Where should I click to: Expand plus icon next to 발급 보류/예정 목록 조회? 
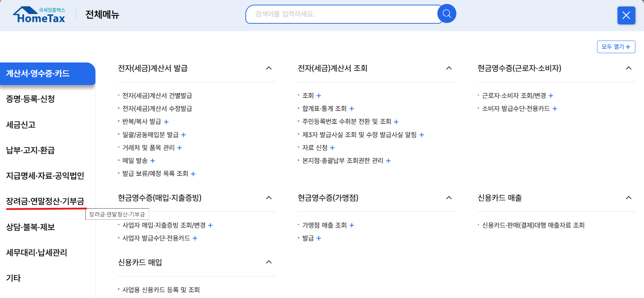tap(193, 174)
